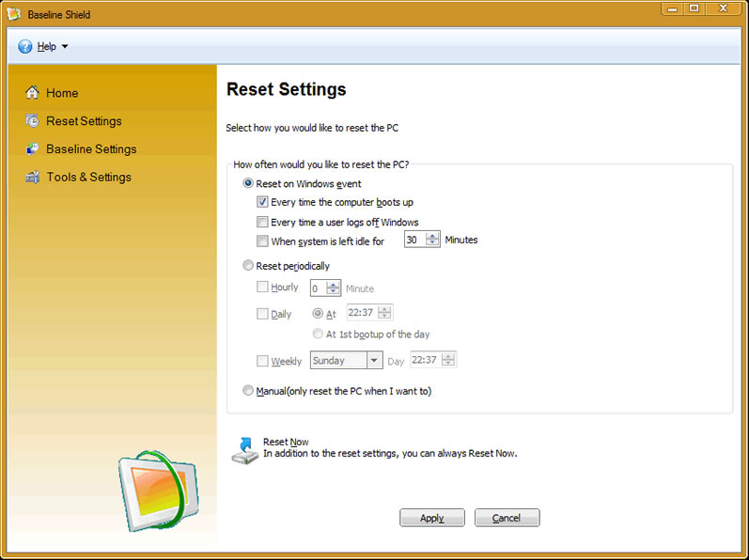749x560 pixels.
Task: Click the Reset Settings heading text
Action: 286,89
